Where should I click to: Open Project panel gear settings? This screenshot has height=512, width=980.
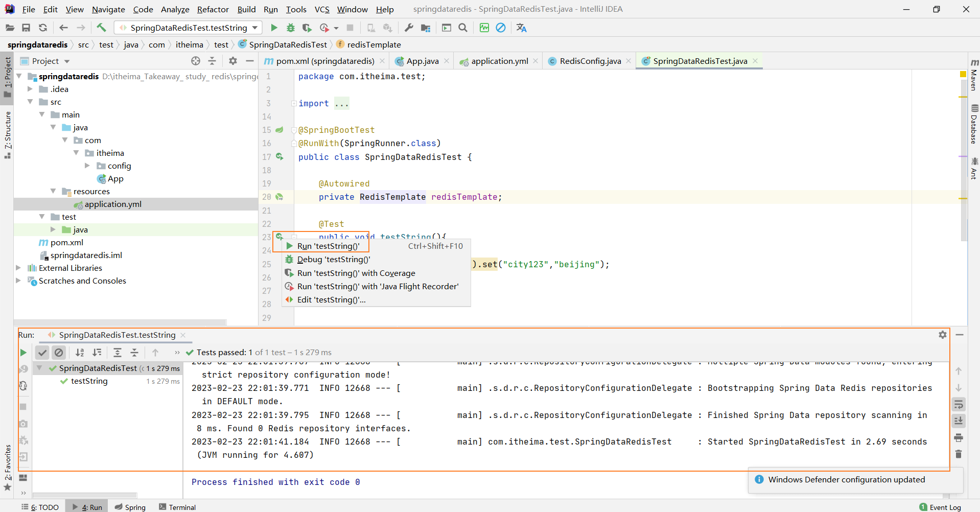coord(233,61)
